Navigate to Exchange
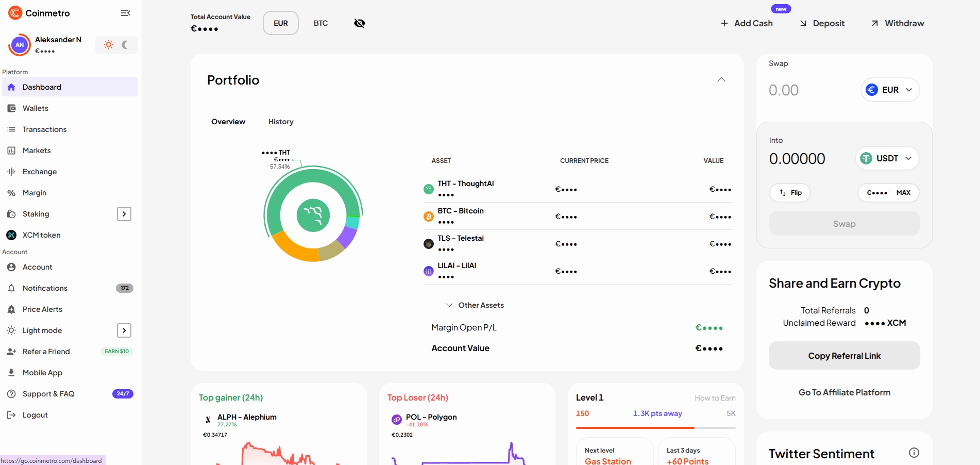Viewport: 980px width, 465px height. [x=70, y=172]
